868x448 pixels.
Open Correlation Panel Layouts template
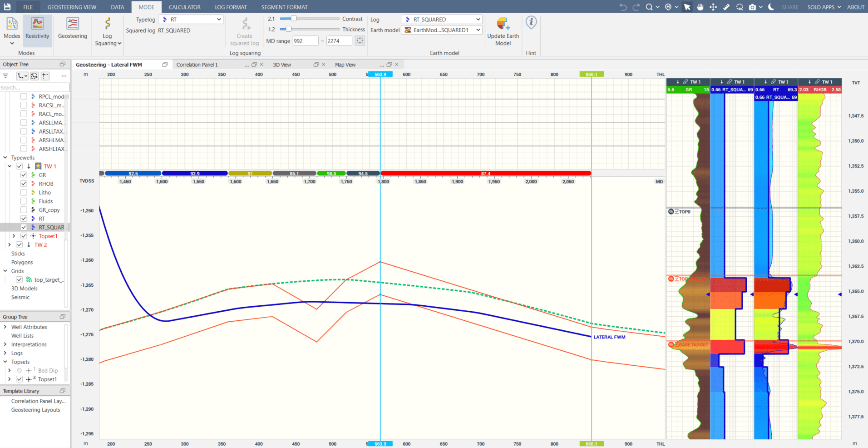point(39,401)
